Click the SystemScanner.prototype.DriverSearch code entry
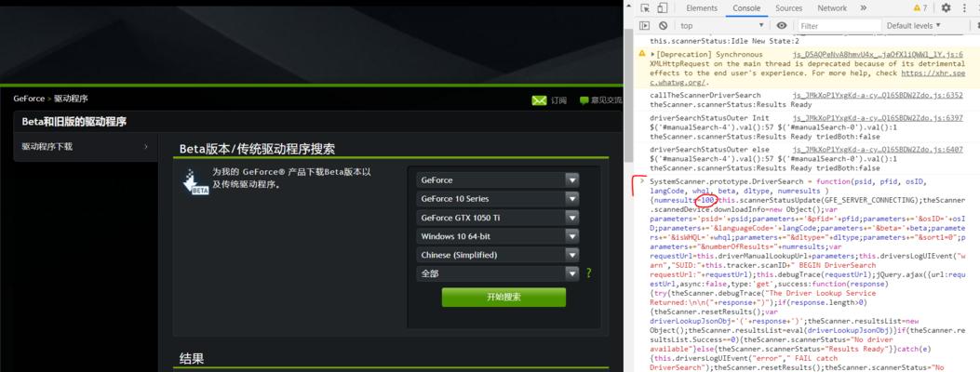The width and height of the screenshot is (980, 372). (x=808, y=274)
